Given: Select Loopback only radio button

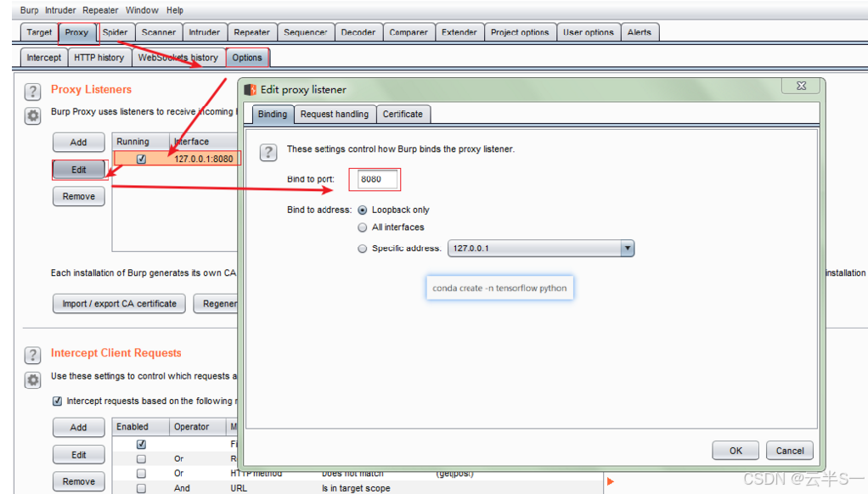Looking at the screenshot, I should [362, 211].
